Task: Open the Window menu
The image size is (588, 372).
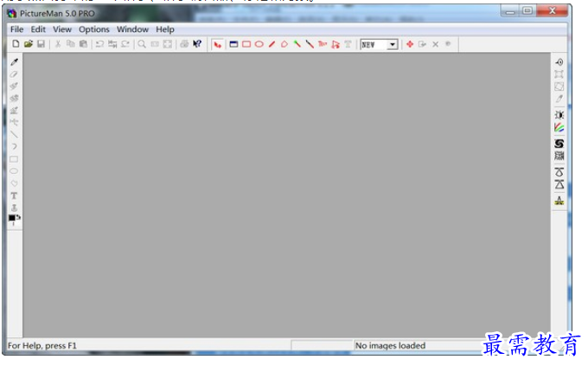Action: pos(133,29)
